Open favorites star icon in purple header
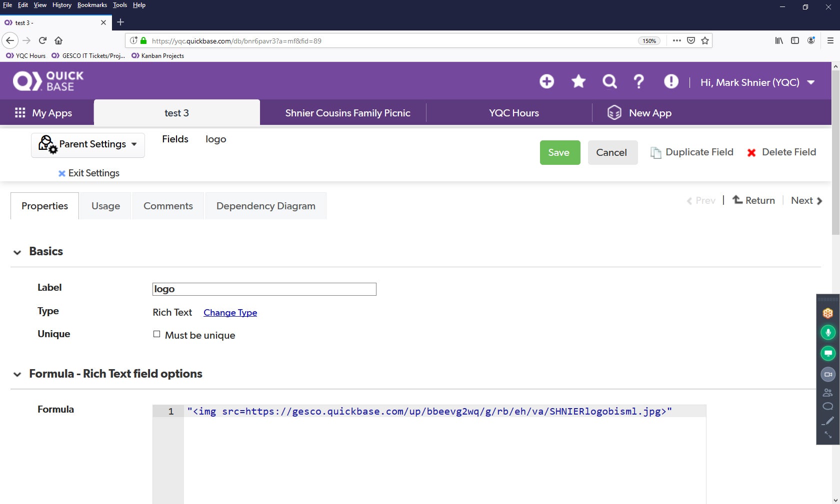 (578, 81)
